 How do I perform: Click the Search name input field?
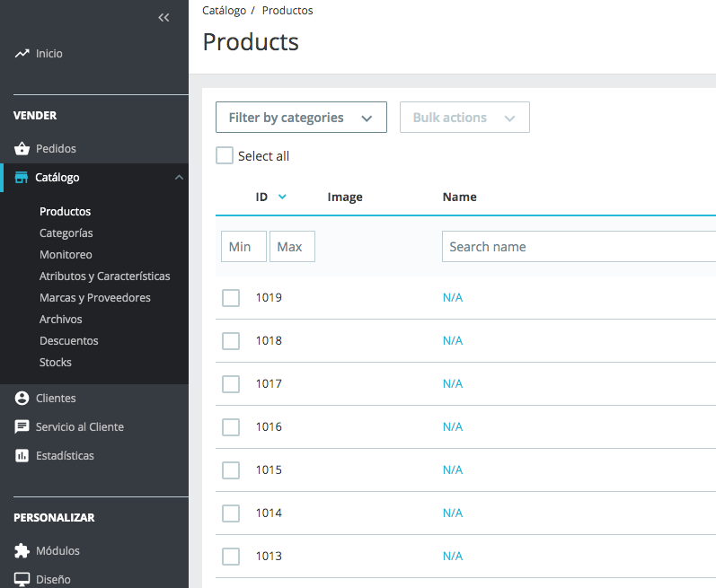575,247
